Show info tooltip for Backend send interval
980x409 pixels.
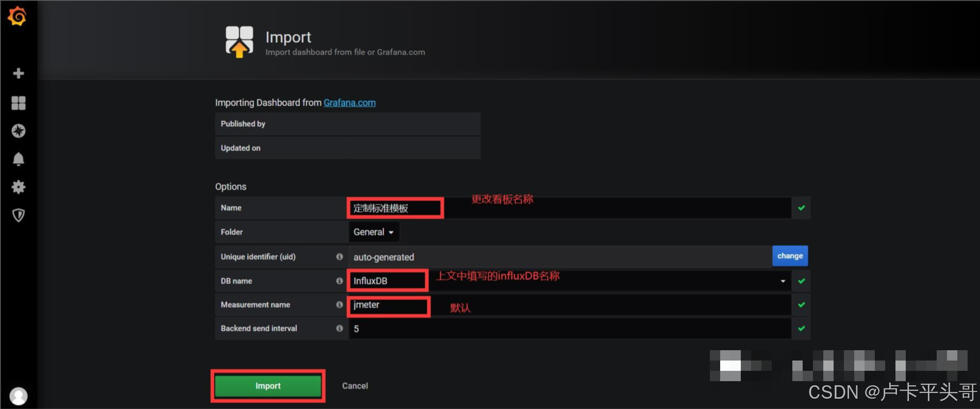click(x=339, y=328)
